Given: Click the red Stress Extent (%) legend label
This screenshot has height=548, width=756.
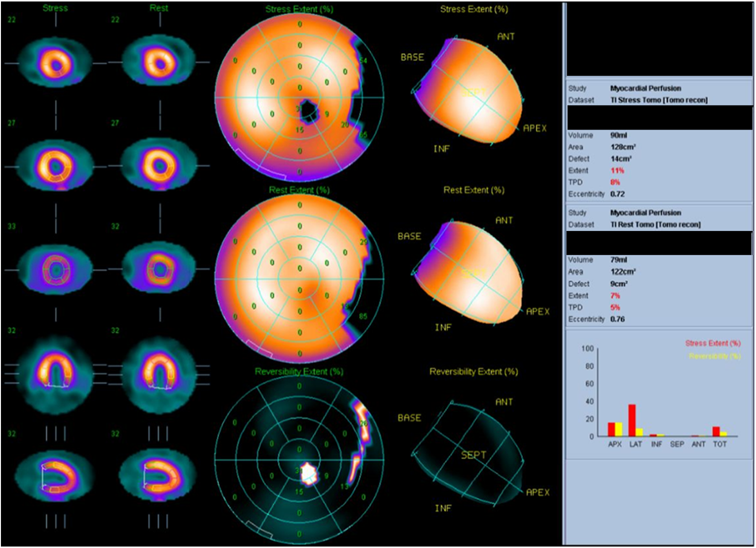Looking at the screenshot, I should [x=713, y=343].
